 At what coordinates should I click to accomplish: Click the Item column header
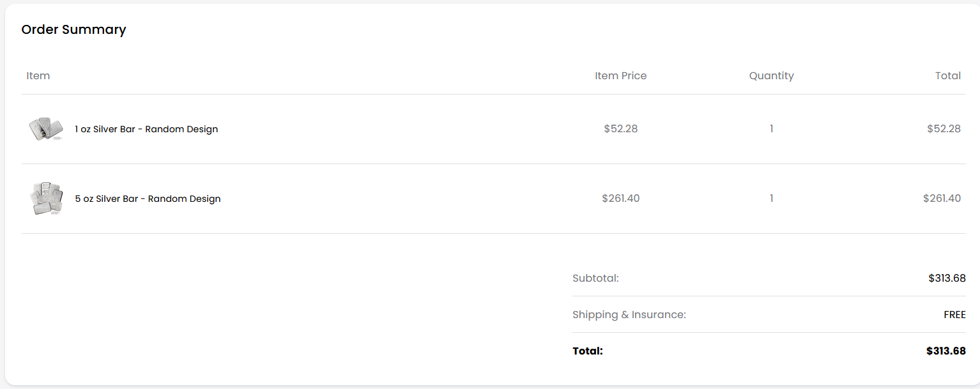[38, 76]
